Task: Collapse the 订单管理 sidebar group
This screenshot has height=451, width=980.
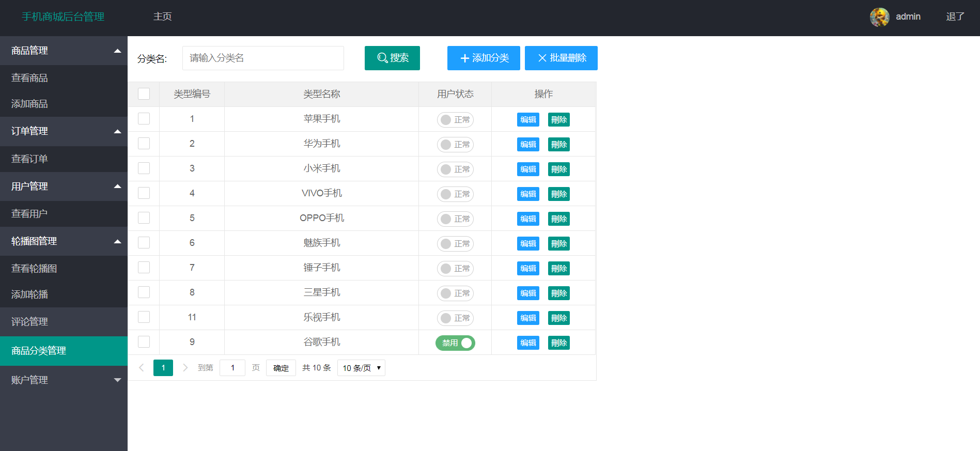Action: click(x=64, y=131)
